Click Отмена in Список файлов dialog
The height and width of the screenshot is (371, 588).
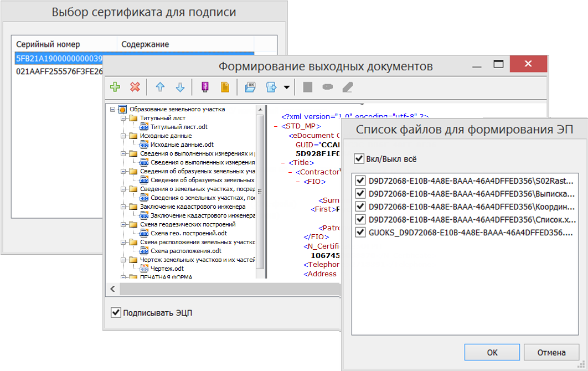click(x=551, y=352)
